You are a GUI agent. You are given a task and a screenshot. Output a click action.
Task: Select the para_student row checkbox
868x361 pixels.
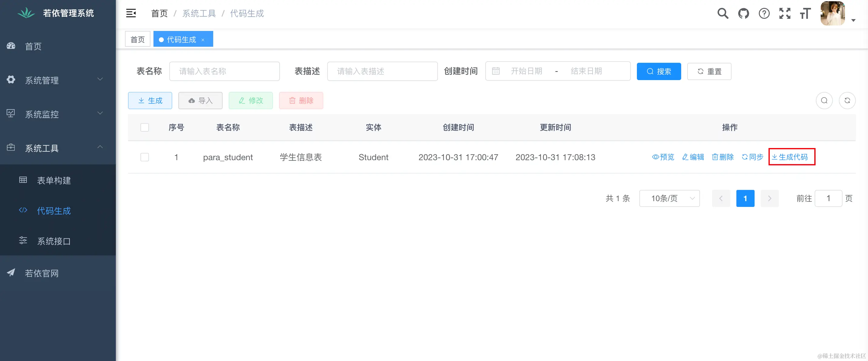click(145, 157)
